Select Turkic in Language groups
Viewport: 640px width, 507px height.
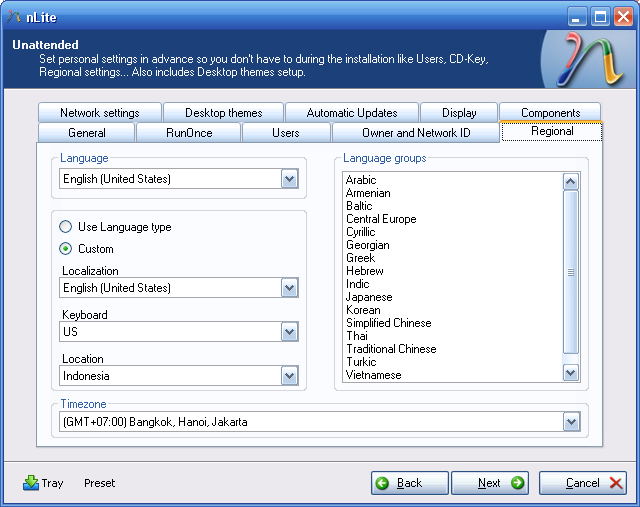point(361,362)
